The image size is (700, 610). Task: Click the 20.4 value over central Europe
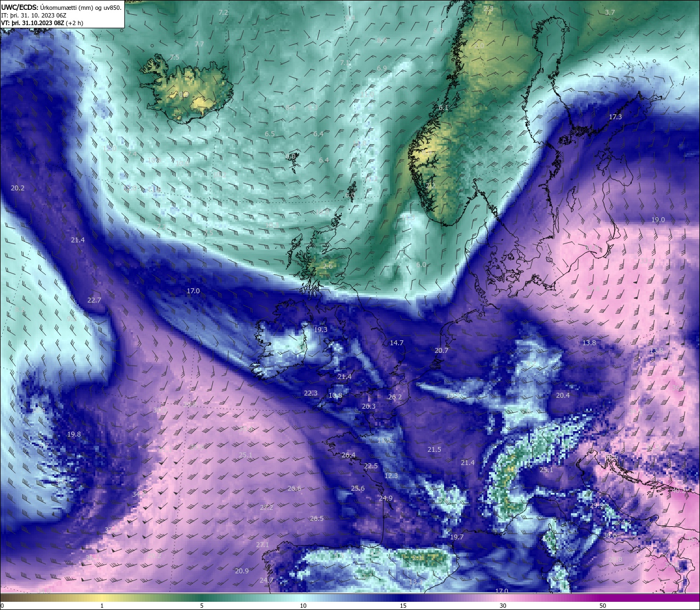tap(563, 395)
